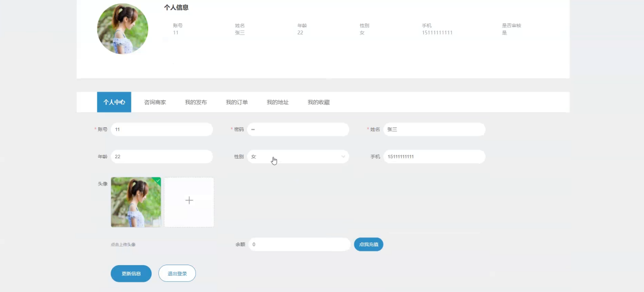The width and height of the screenshot is (644, 292).
Task: Select the 余额 balance field showing 0
Action: click(x=299, y=244)
